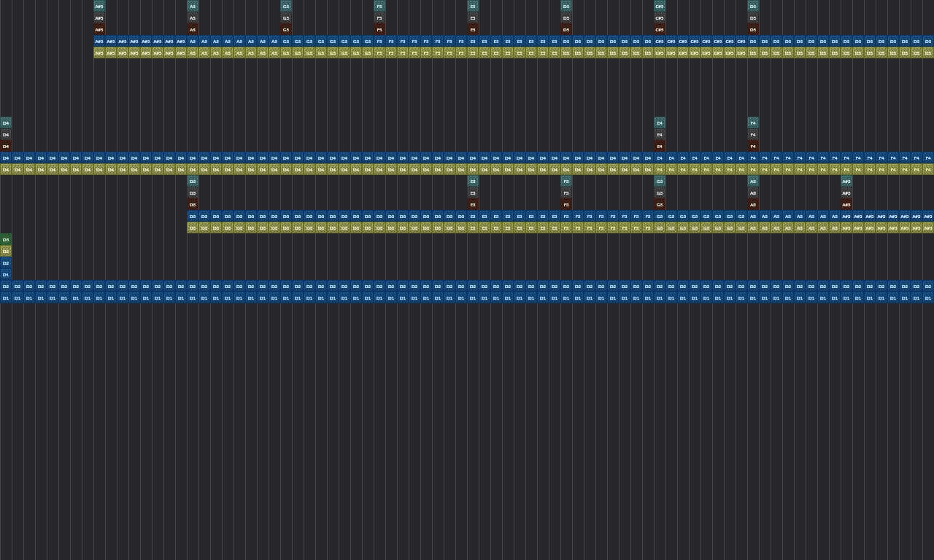The height and width of the screenshot is (560, 934).
Task: Pick the brown G5 note block
Action: (x=286, y=29)
